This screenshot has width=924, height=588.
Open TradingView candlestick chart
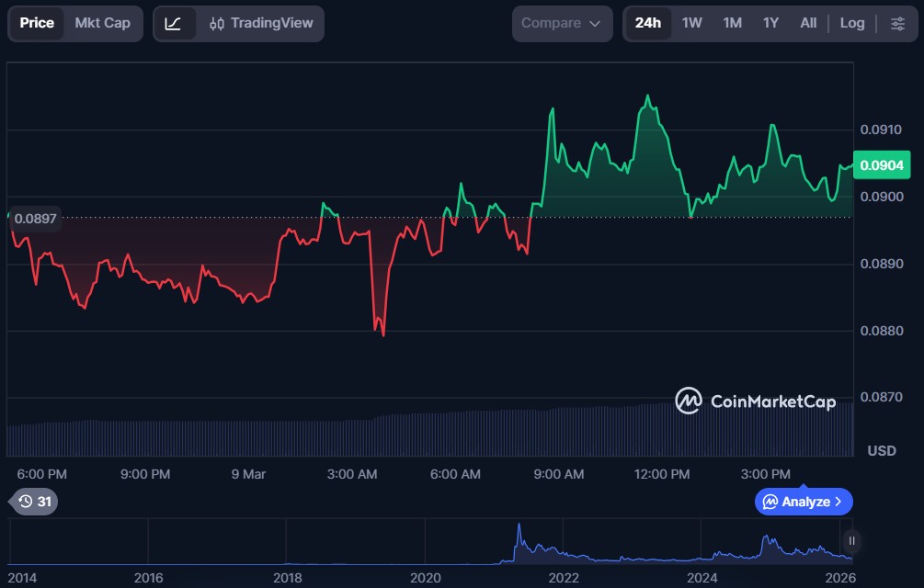coord(261,23)
